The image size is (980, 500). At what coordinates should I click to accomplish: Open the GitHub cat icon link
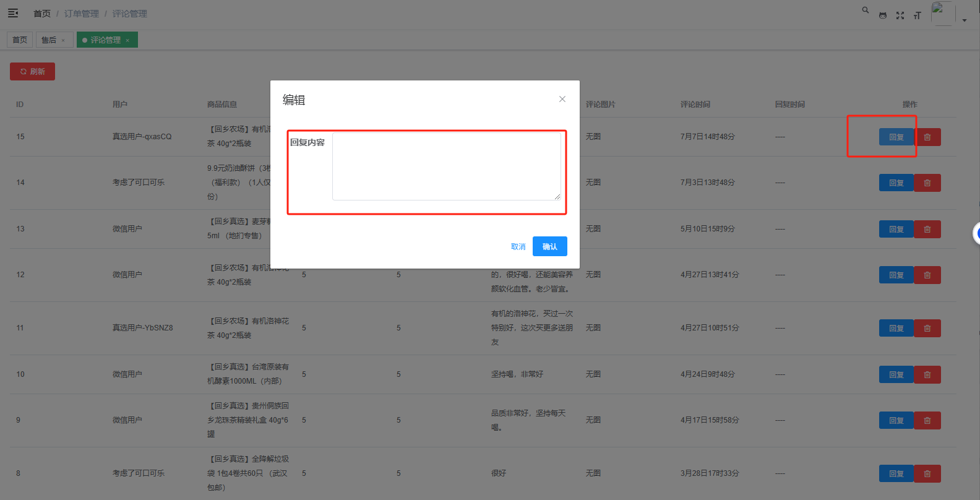[882, 15]
